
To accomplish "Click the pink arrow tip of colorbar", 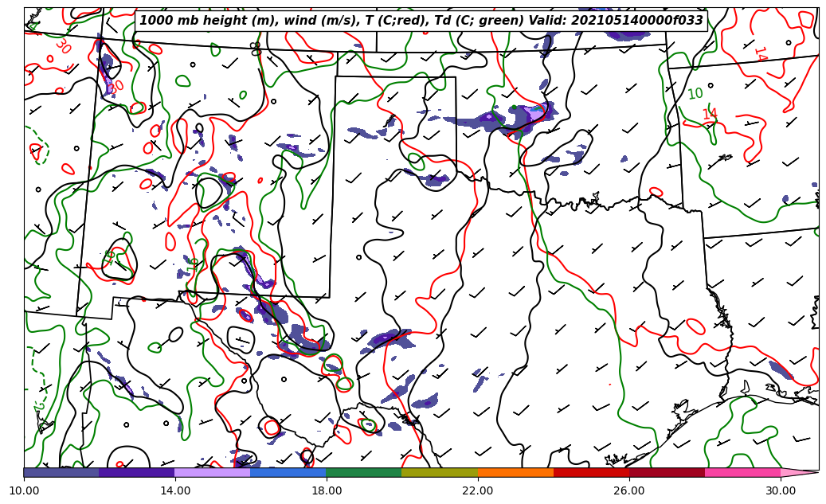I will click(799, 472).
